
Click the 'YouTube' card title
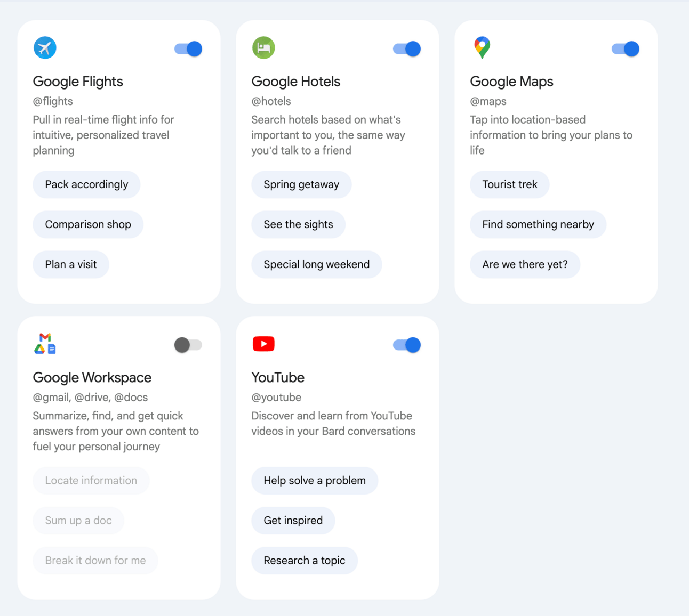tap(278, 378)
